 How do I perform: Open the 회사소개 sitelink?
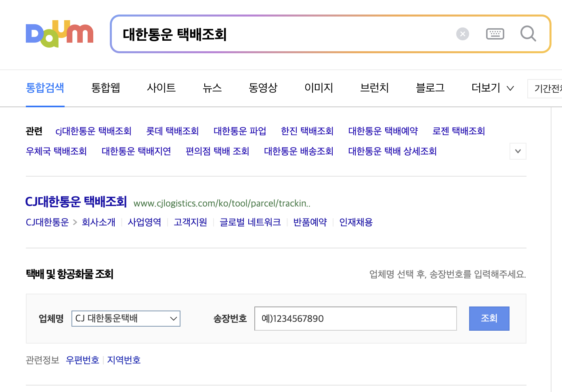coord(99,222)
